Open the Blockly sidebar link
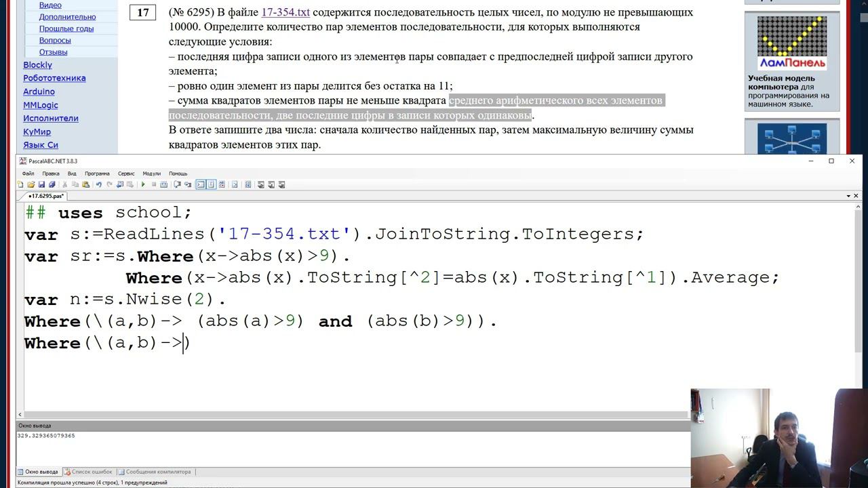Viewport: 868px width, 488px height. point(37,65)
